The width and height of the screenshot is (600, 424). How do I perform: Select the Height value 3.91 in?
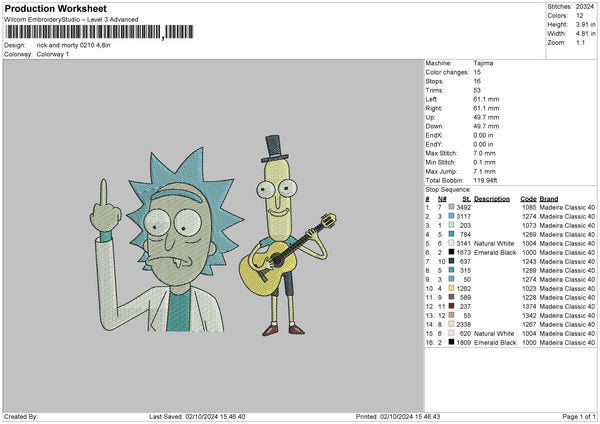(x=585, y=24)
